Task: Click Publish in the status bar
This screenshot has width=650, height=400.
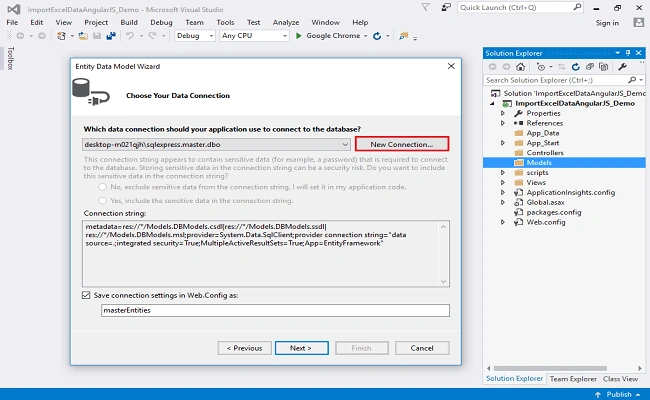Action: [618, 394]
